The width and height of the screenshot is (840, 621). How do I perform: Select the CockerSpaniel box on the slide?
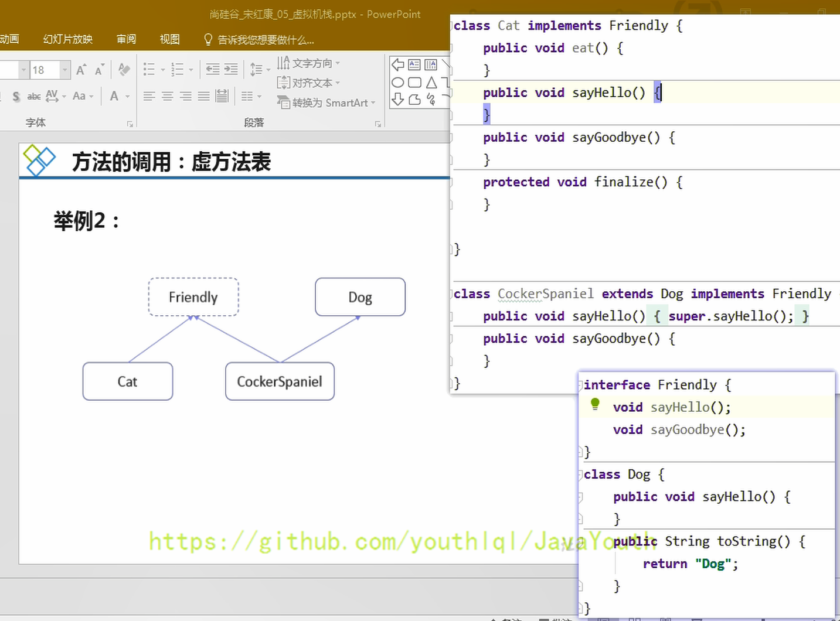[280, 381]
